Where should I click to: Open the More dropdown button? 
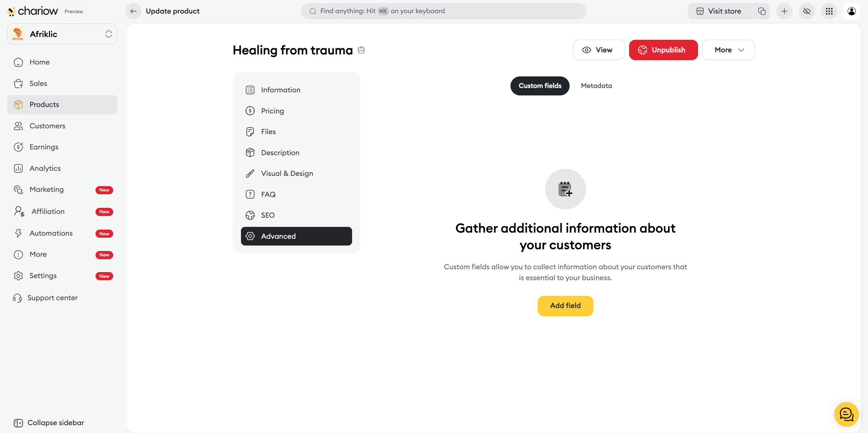tap(728, 50)
